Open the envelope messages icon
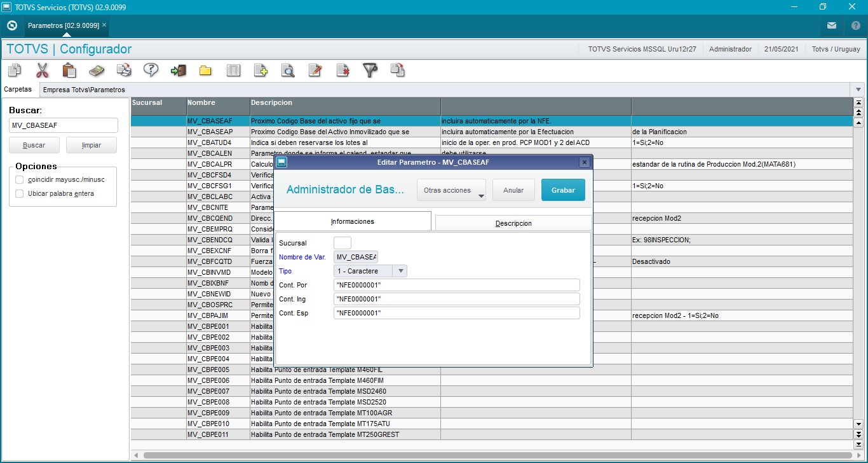The height and width of the screenshot is (463, 868). point(831,25)
